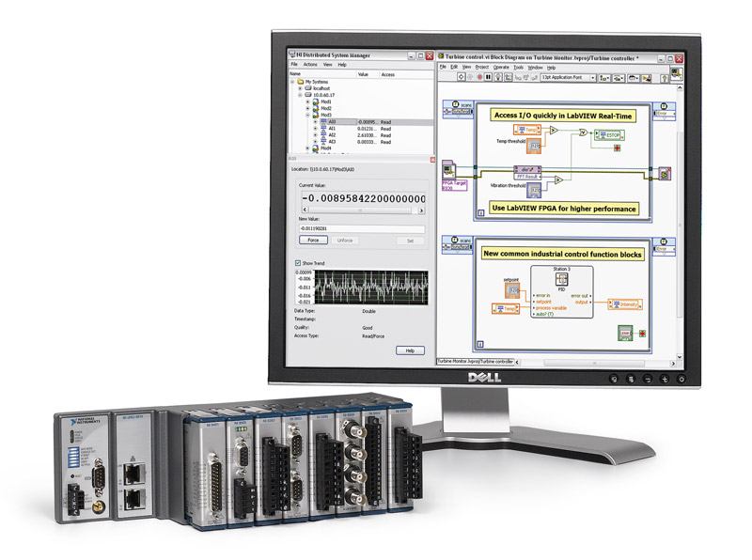This screenshot has width=752, height=560.
Task: Click the Temp threshold numeric control terminal
Action: pyautogui.click(x=534, y=146)
